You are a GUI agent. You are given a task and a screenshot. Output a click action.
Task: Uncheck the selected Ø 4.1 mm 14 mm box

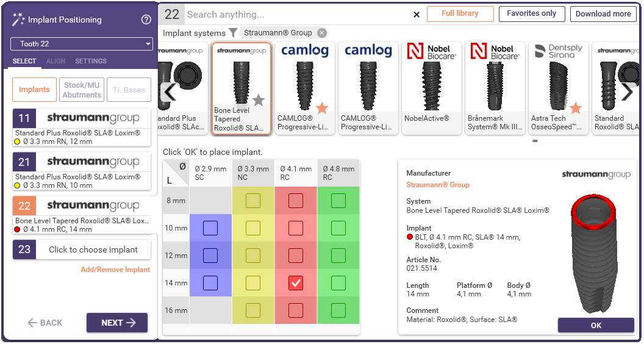[296, 283]
